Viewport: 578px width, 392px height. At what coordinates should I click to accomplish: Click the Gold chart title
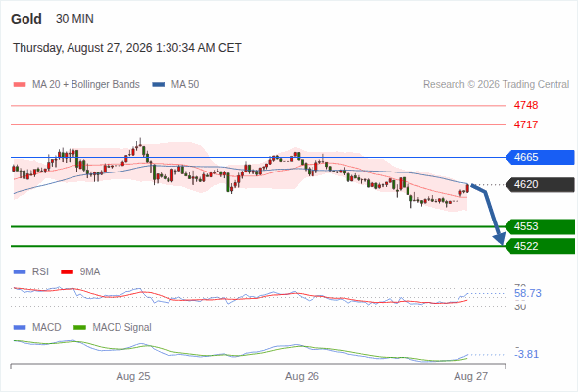pyautogui.click(x=26, y=19)
